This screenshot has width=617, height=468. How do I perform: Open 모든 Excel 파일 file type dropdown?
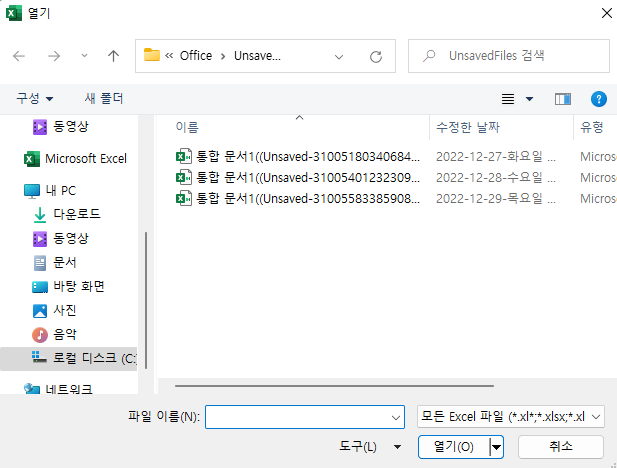click(x=510, y=417)
